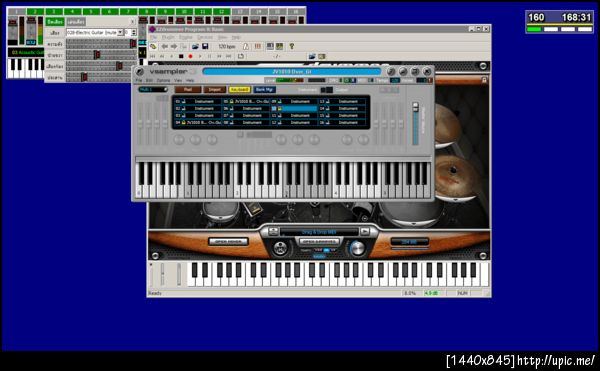The width and height of the screenshot is (600, 371).
Task: Click the JV1010 title display in VSampler
Action: click(292, 72)
